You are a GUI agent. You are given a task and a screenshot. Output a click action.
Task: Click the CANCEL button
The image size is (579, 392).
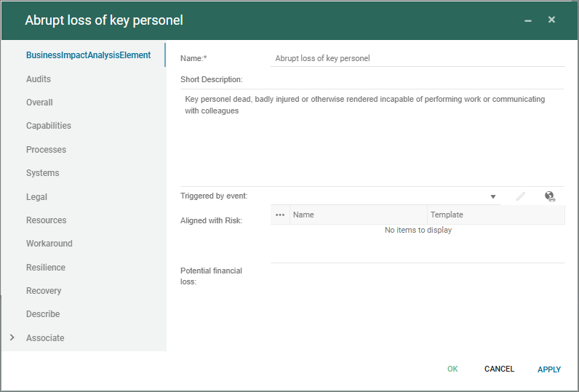click(x=499, y=369)
